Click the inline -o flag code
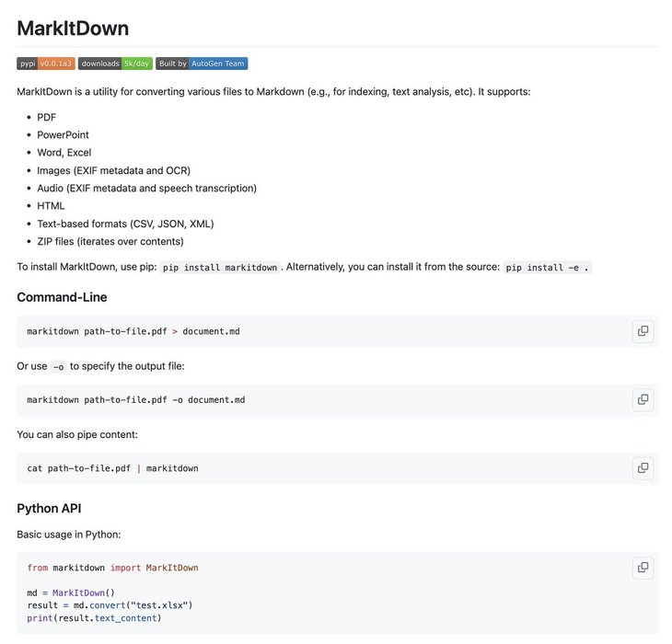Screen dimensions: 672x644 [x=58, y=367]
